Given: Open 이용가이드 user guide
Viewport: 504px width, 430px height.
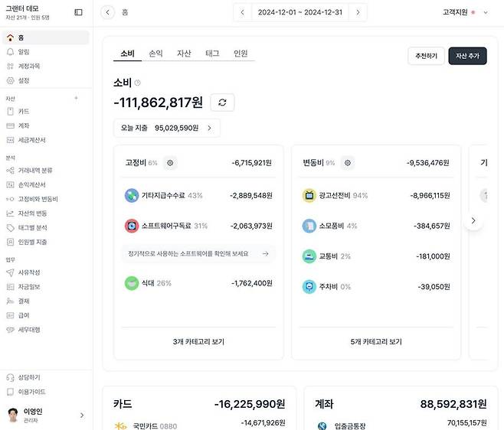Looking at the screenshot, I should 45,392.
